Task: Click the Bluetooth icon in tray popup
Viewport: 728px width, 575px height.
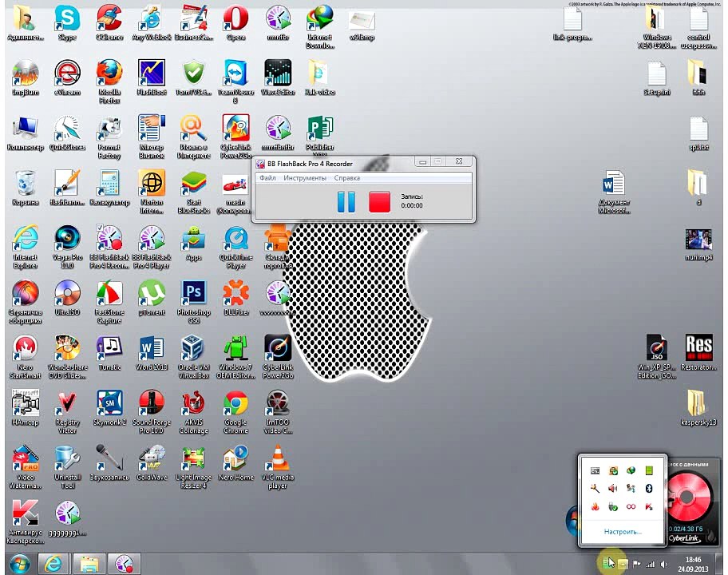Action: tap(649, 488)
